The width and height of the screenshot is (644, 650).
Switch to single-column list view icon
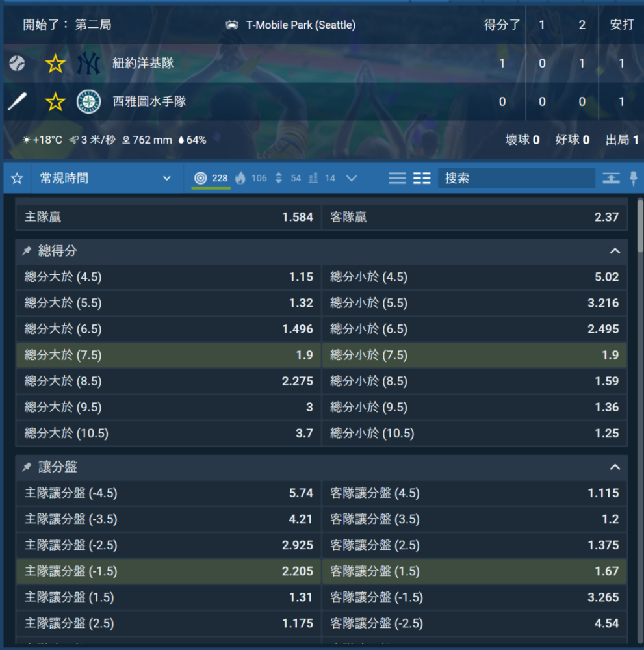[397, 178]
